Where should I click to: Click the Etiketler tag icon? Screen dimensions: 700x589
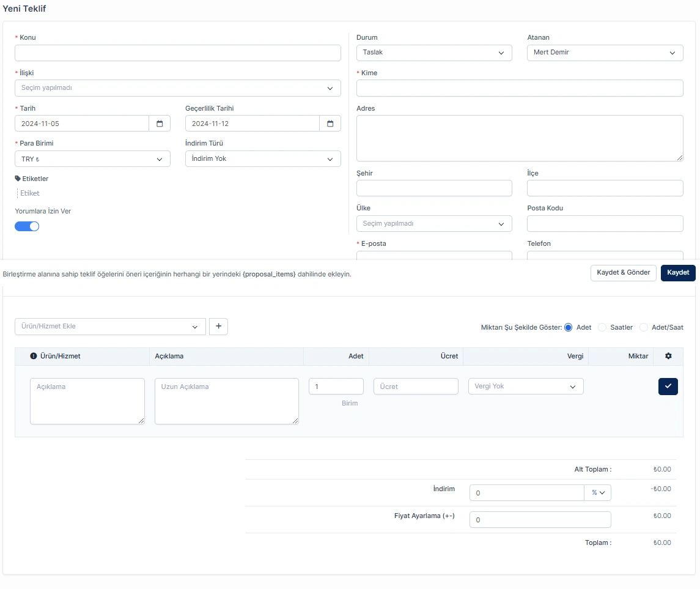pyautogui.click(x=18, y=179)
